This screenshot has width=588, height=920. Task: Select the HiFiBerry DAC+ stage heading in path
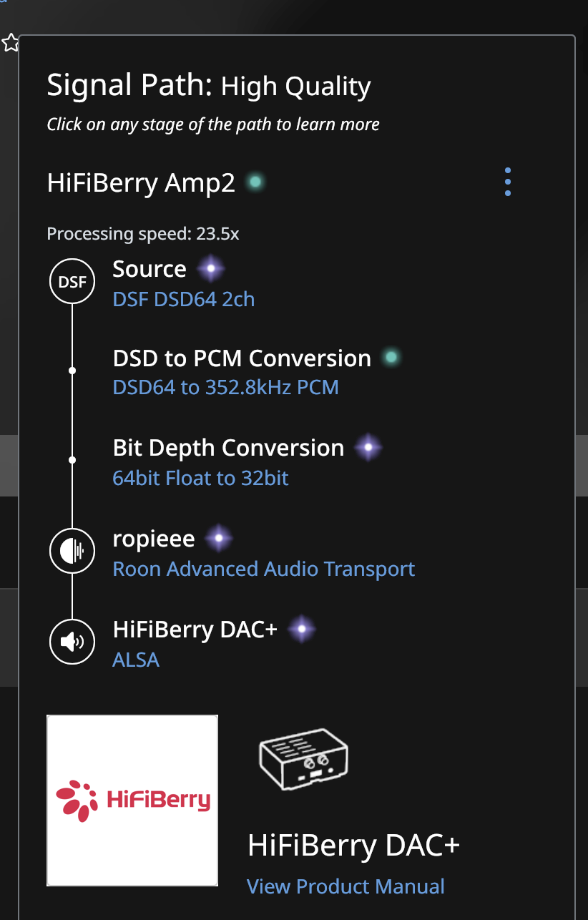pos(195,630)
